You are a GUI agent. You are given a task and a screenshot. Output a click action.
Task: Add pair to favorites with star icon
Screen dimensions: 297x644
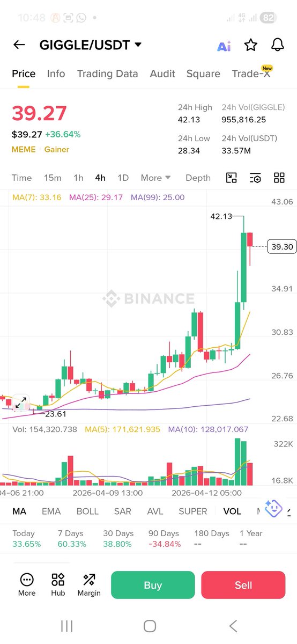coord(250,45)
